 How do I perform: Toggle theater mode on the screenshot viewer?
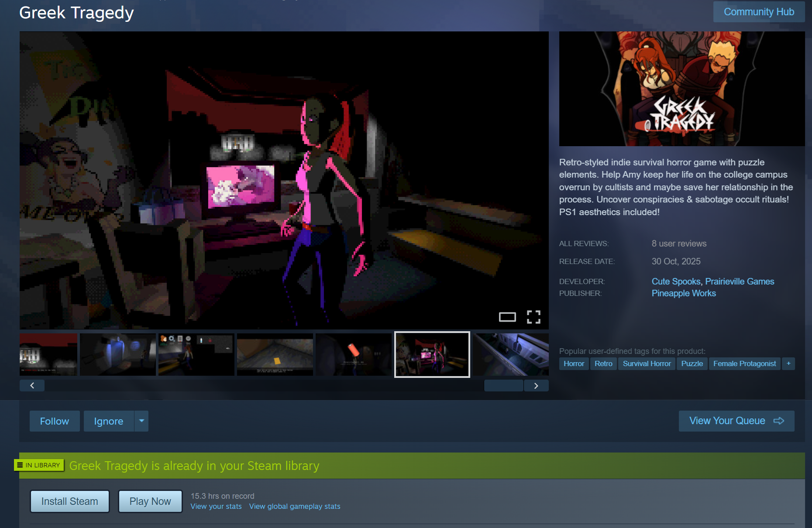pyautogui.click(x=507, y=317)
